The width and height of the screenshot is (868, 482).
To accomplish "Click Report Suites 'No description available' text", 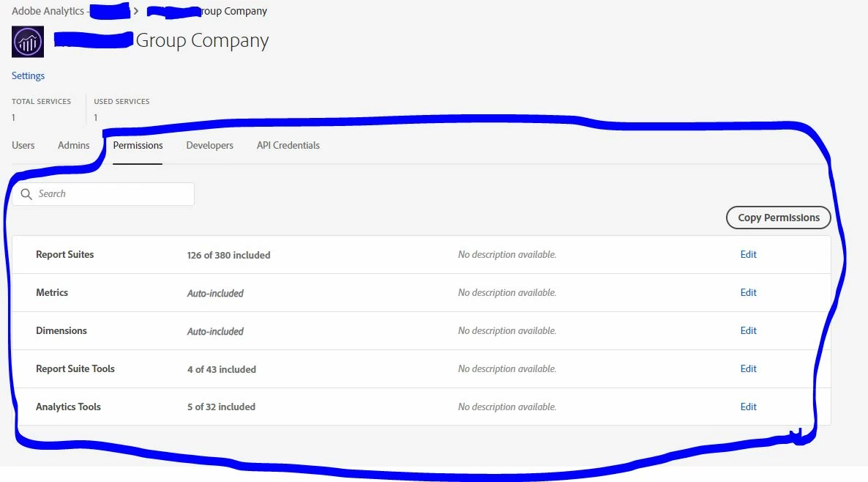I will tap(507, 254).
